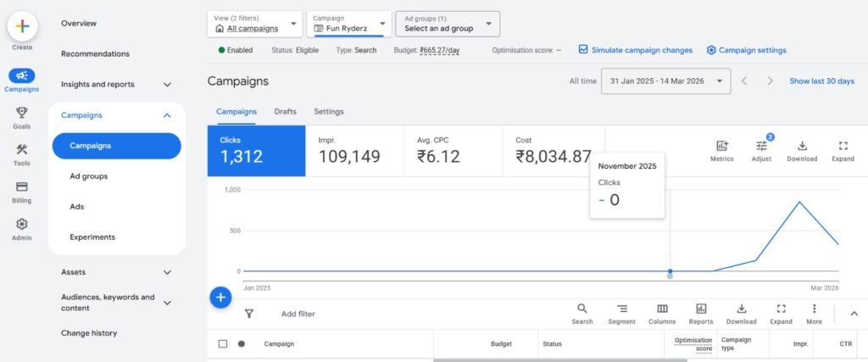Open chart Metrics selector

click(x=722, y=151)
